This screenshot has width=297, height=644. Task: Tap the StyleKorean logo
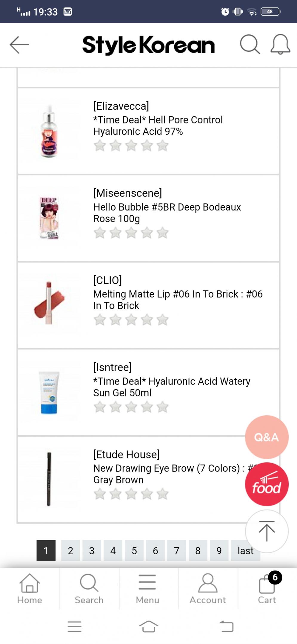pyautogui.click(x=148, y=45)
